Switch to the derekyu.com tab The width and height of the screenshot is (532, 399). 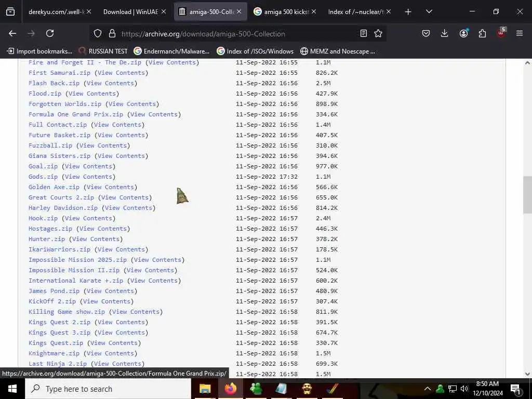pyautogui.click(x=56, y=12)
